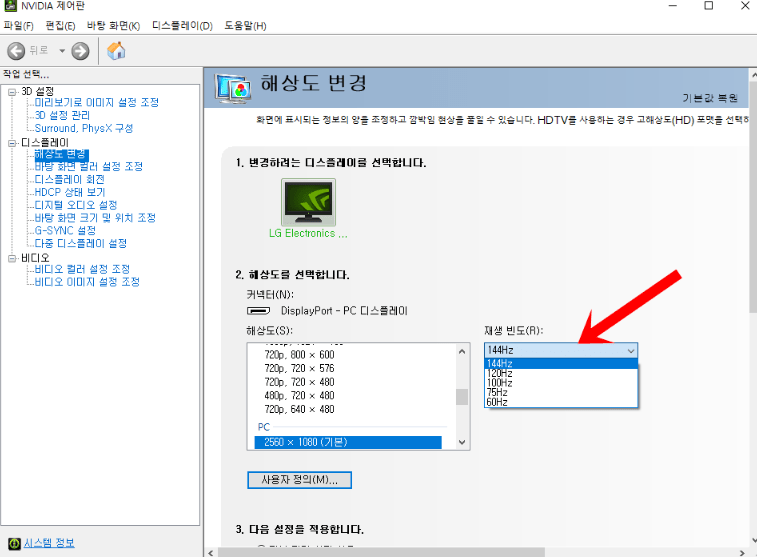Click the horizontal scrollbar right arrow
757x557 pixels.
[742, 553]
